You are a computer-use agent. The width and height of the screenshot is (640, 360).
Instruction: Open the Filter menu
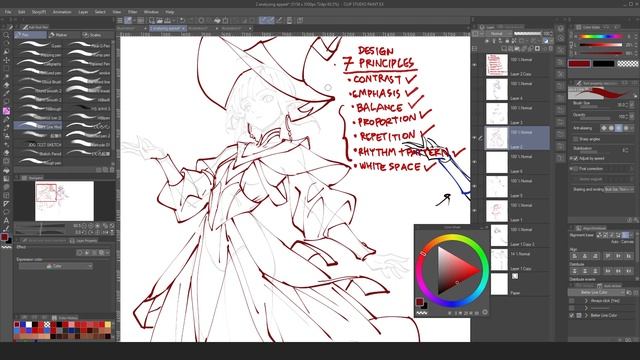tap(133, 12)
